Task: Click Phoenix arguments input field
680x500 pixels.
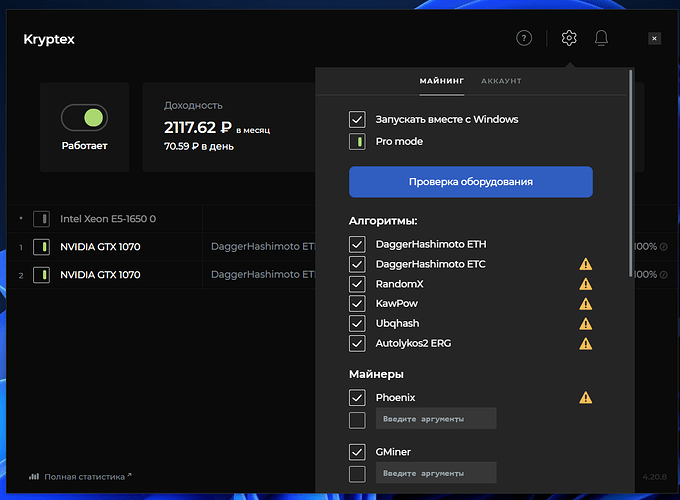Action: [x=436, y=418]
